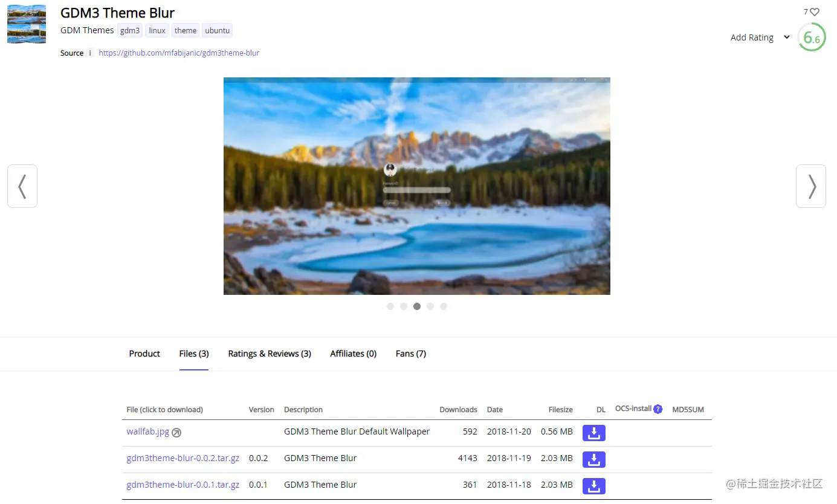Image resolution: width=837 pixels, height=504 pixels.
Task: Click the Filesize column header
Action: tap(561, 410)
